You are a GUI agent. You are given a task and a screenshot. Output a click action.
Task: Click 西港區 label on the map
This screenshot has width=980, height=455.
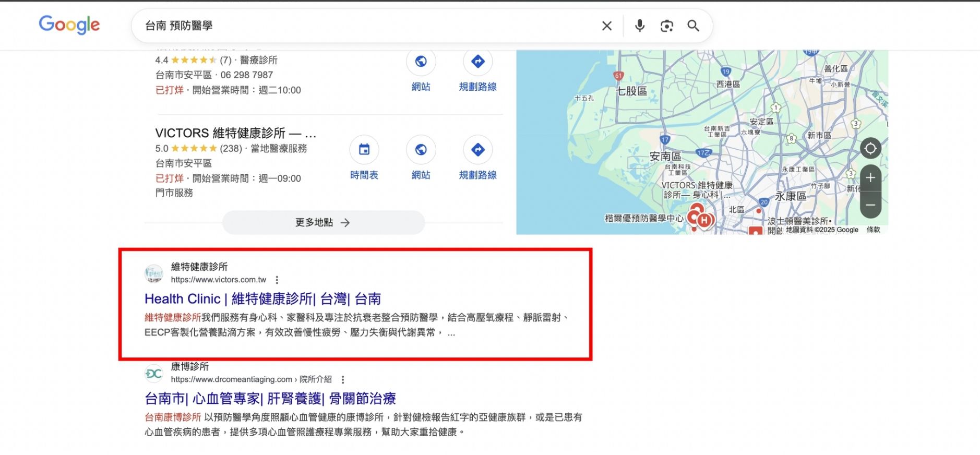pyautogui.click(x=728, y=84)
